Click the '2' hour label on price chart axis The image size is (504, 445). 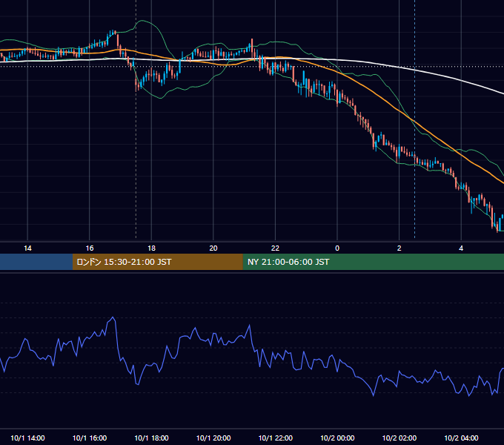click(x=399, y=248)
